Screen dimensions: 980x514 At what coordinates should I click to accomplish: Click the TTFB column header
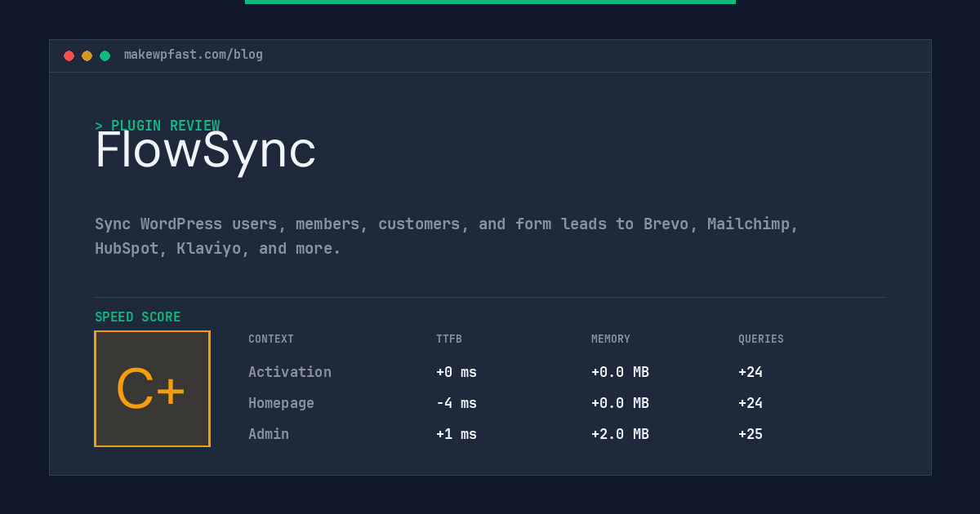pos(449,339)
